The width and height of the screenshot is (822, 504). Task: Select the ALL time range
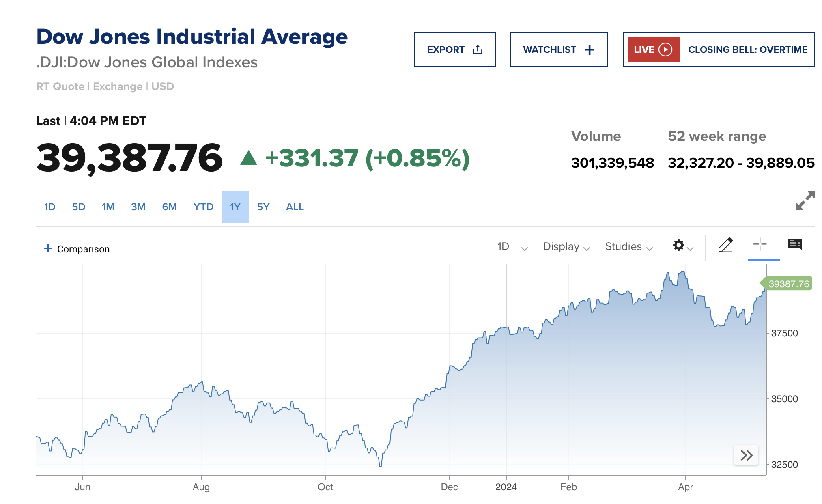(x=295, y=207)
